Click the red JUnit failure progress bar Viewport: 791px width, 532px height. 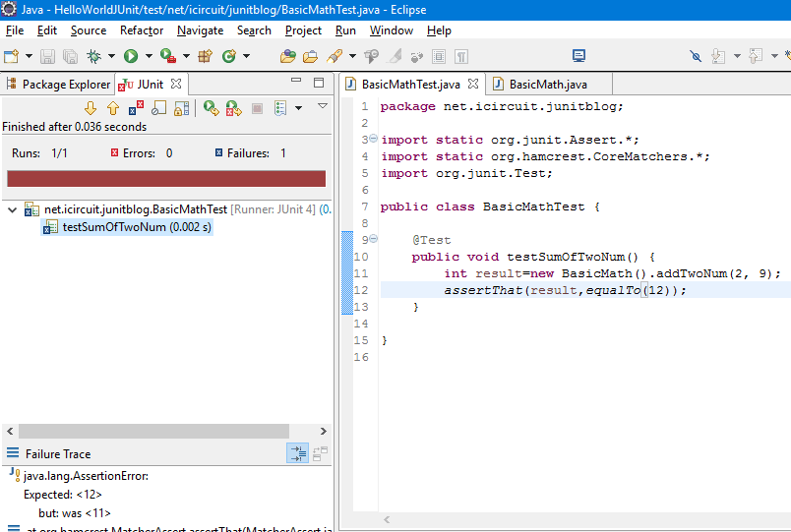(x=166, y=179)
